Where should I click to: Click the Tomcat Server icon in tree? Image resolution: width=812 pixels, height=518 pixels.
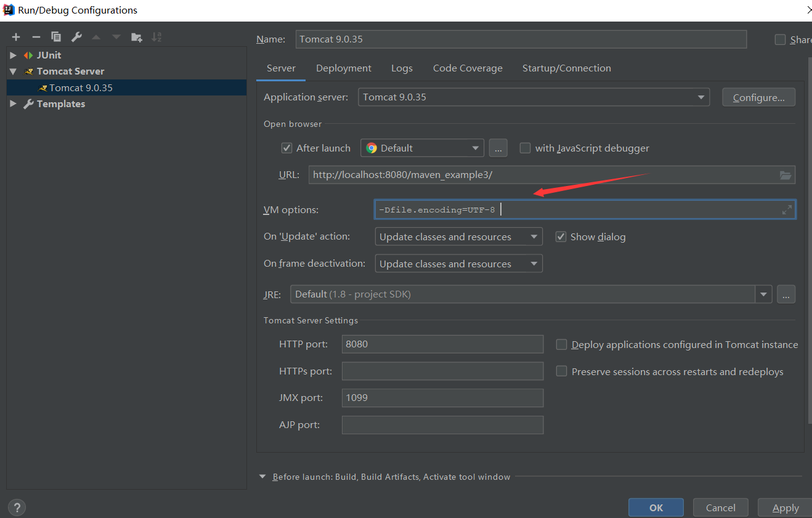(x=29, y=71)
